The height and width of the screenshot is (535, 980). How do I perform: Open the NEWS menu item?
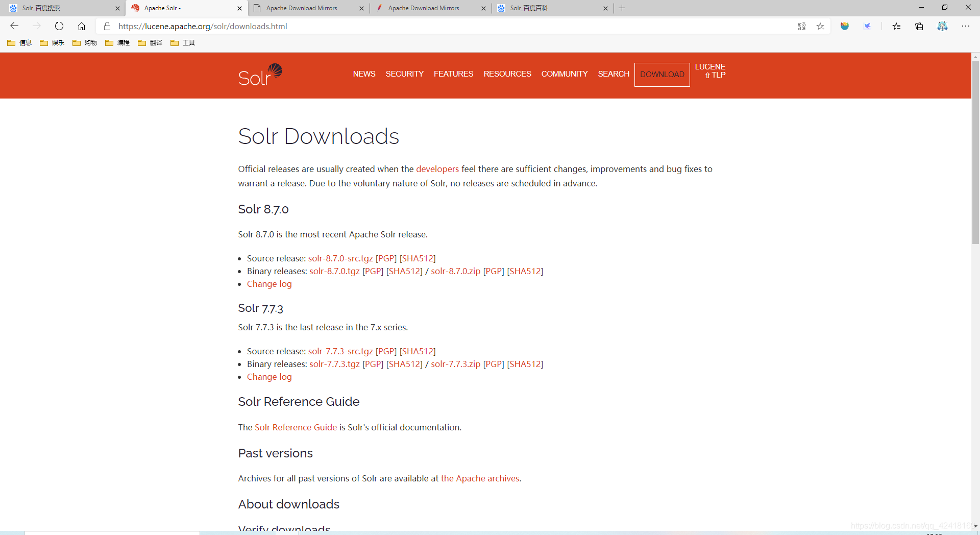364,74
